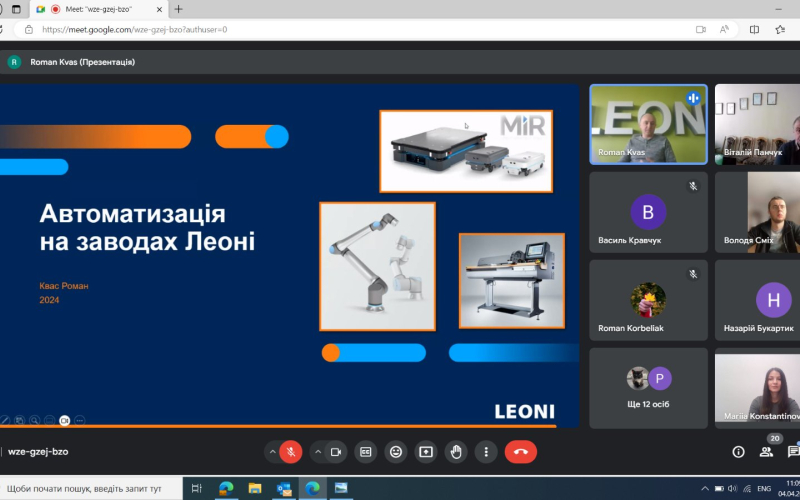This screenshot has height=500, width=800.
Task: Open more options three-dot menu
Action: (486, 452)
